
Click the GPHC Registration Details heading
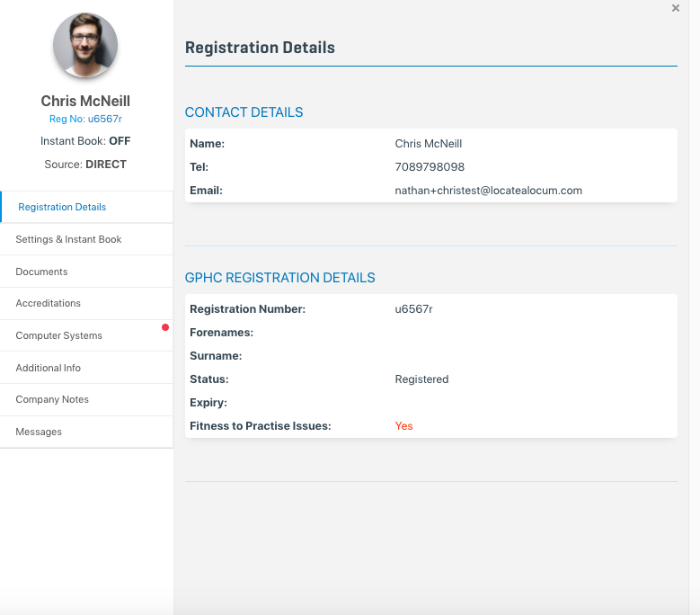pyautogui.click(x=279, y=278)
